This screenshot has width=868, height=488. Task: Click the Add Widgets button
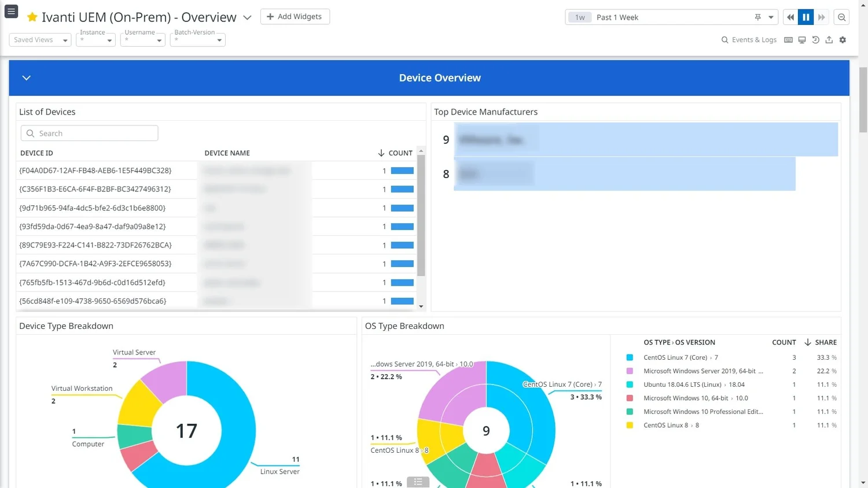(295, 16)
